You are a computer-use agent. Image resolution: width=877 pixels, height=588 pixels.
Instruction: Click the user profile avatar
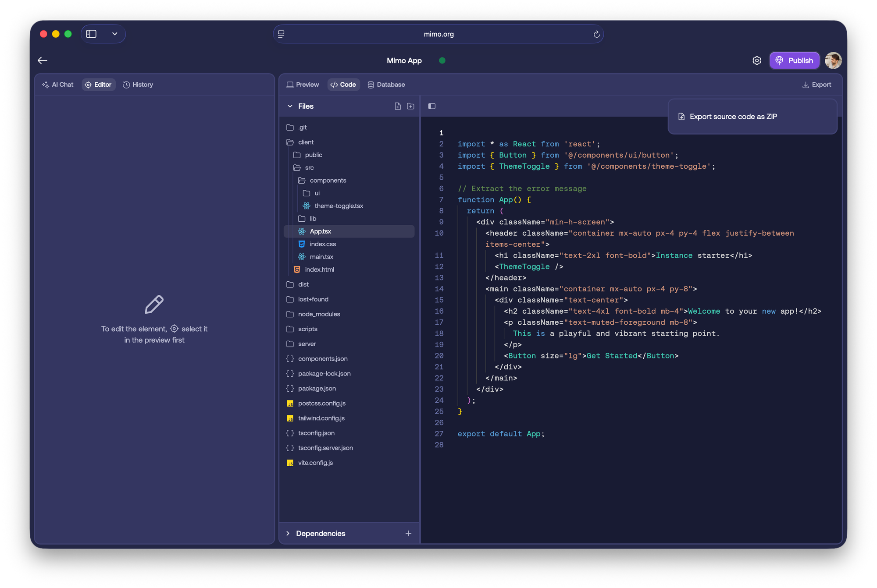[x=833, y=60]
